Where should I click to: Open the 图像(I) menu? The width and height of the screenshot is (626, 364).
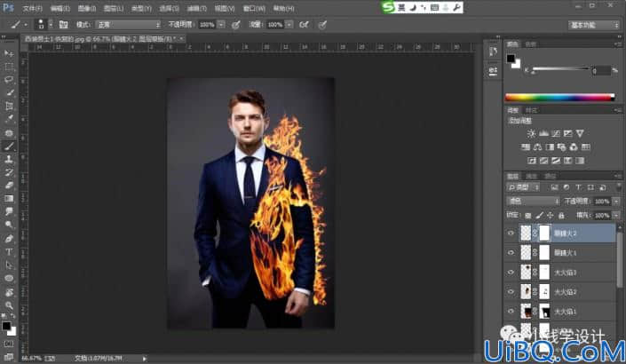click(87, 8)
